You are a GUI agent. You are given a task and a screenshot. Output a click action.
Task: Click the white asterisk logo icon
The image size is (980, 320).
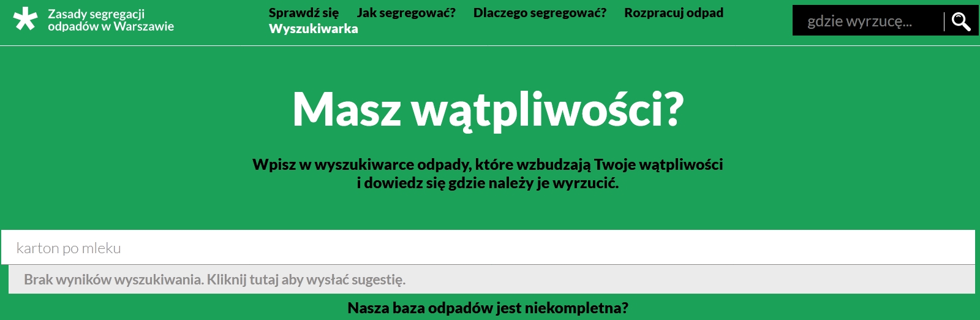point(25,20)
